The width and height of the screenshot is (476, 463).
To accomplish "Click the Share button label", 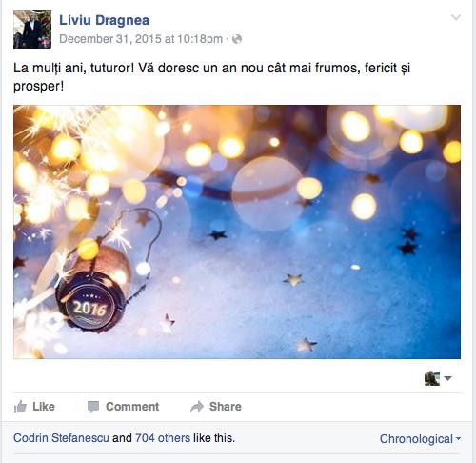I will click(226, 407).
